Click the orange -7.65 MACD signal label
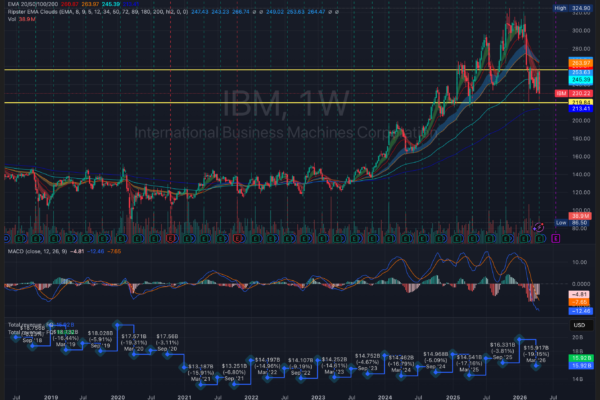Screen dimensions: 600x400 tap(581, 302)
